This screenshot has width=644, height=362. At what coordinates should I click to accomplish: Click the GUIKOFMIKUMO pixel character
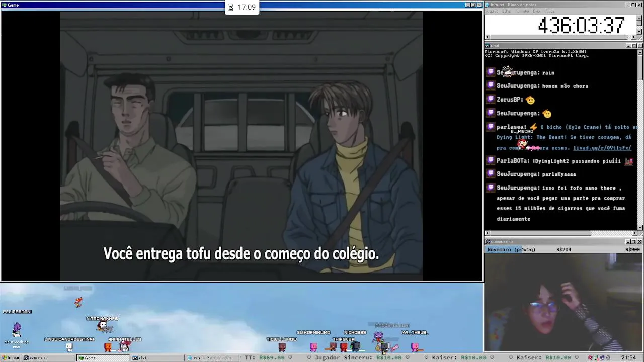tap(313, 346)
